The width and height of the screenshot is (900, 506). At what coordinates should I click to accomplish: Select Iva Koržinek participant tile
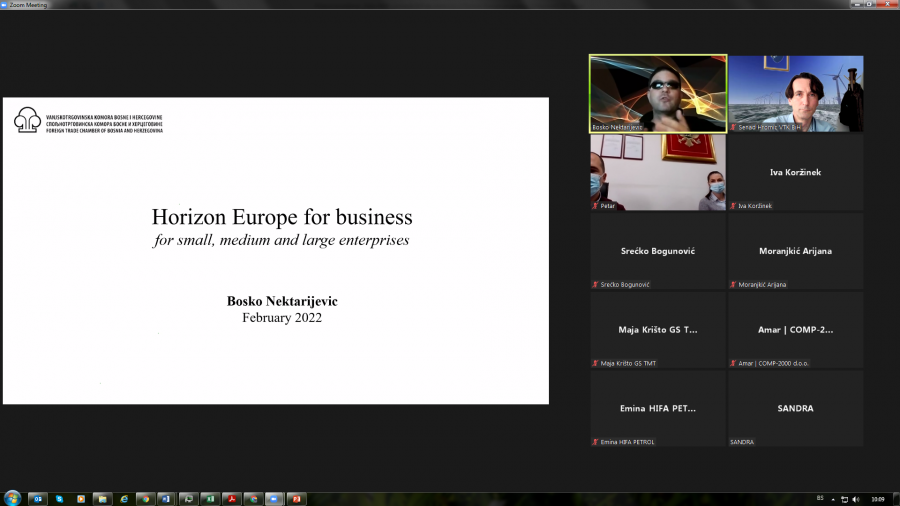click(796, 172)
